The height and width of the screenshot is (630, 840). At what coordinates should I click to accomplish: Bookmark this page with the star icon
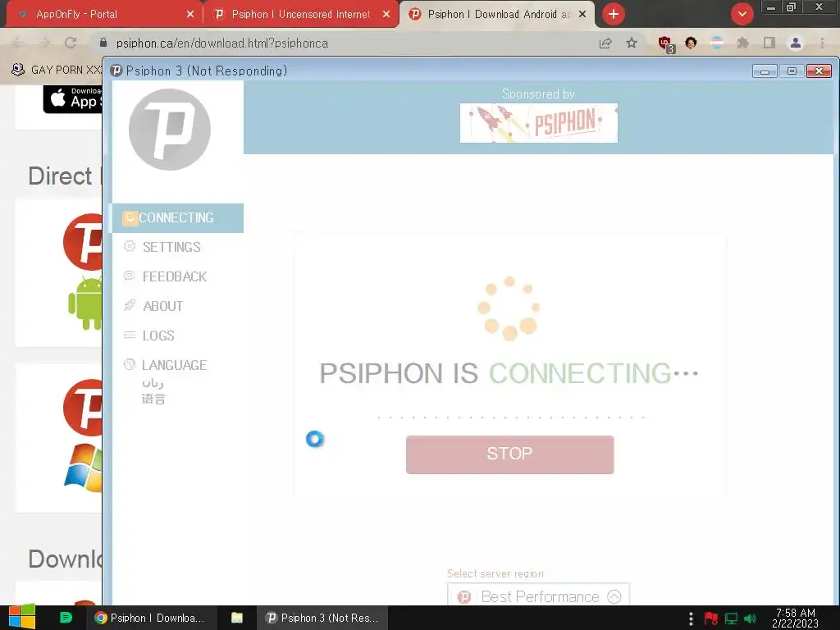pyautogui.click(x=632, y=43)
